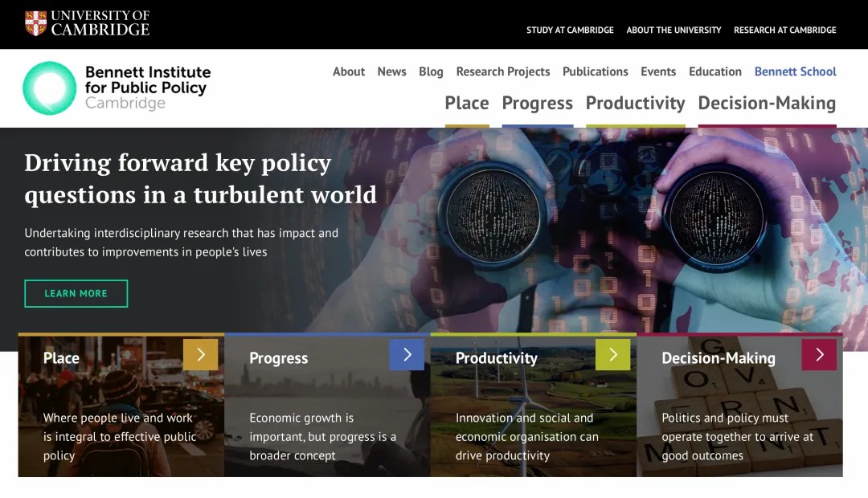The height and width of the screenshot is (498, 868).
Task: Click the Progress card title
Action: [x=278, y=358]
